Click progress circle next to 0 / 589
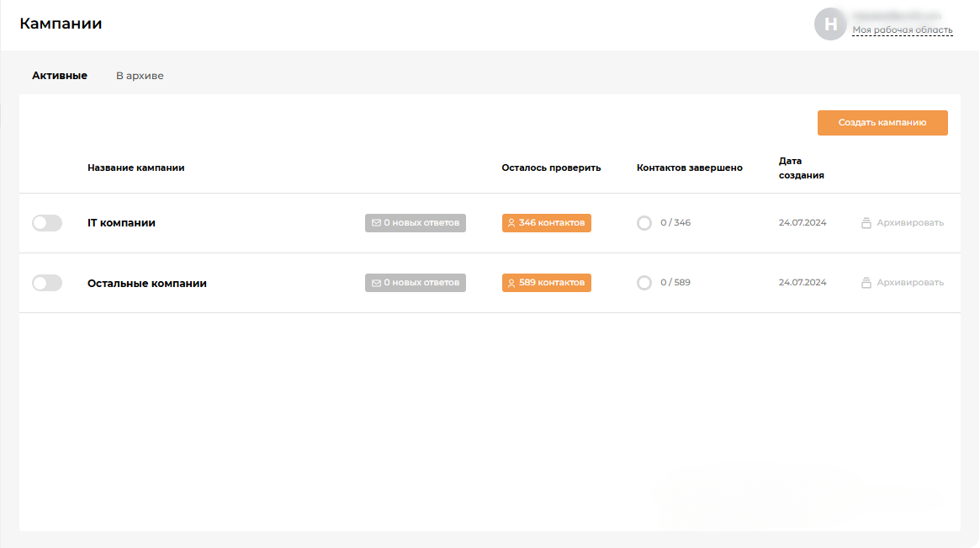Image resolution: width=980 pixels, height=548 pixels. (x=644, y=283)
